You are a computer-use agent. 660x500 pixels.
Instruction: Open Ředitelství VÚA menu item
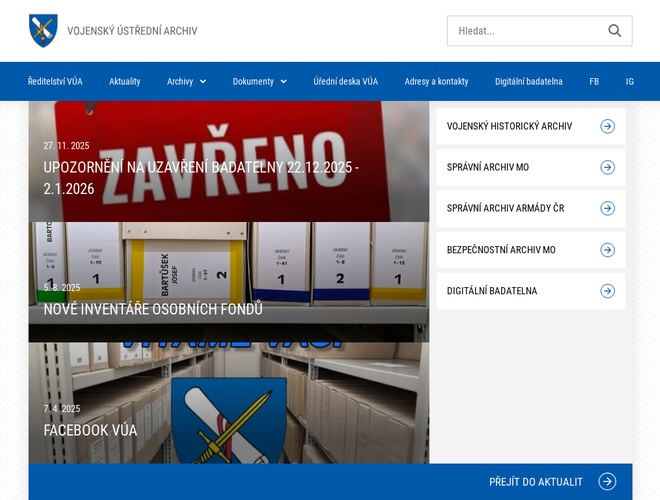coord(55,81)
